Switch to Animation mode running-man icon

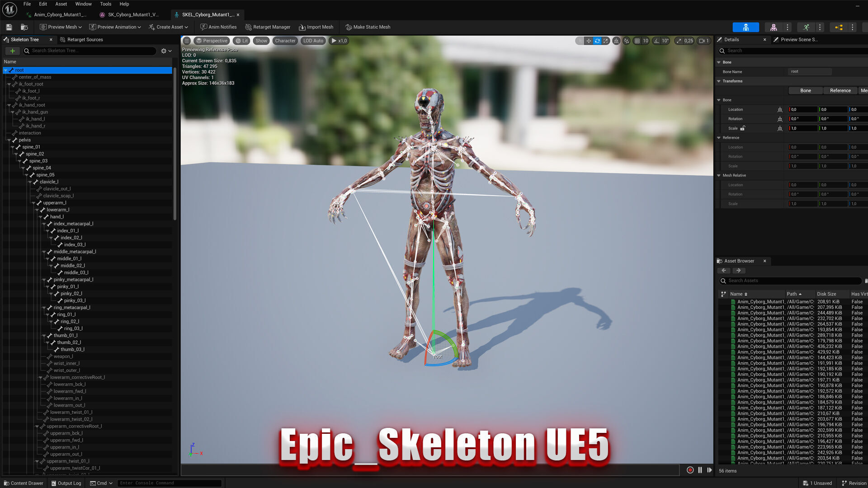[806, 27]
